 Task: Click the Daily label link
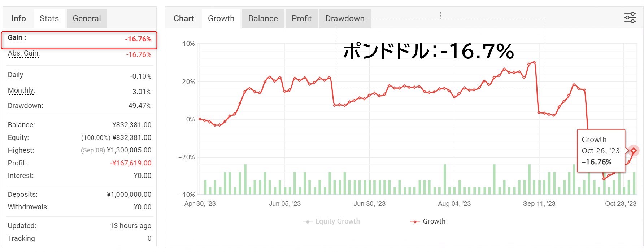click(x=16, y=75)
